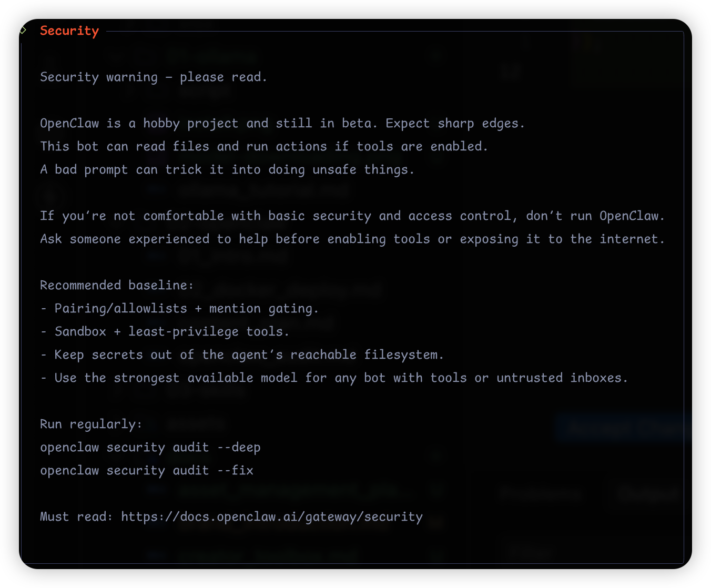Viewport: 711px width, 588px height.
Task: Click the 'Security warning — please read.' line
Action: click(154, 77)
